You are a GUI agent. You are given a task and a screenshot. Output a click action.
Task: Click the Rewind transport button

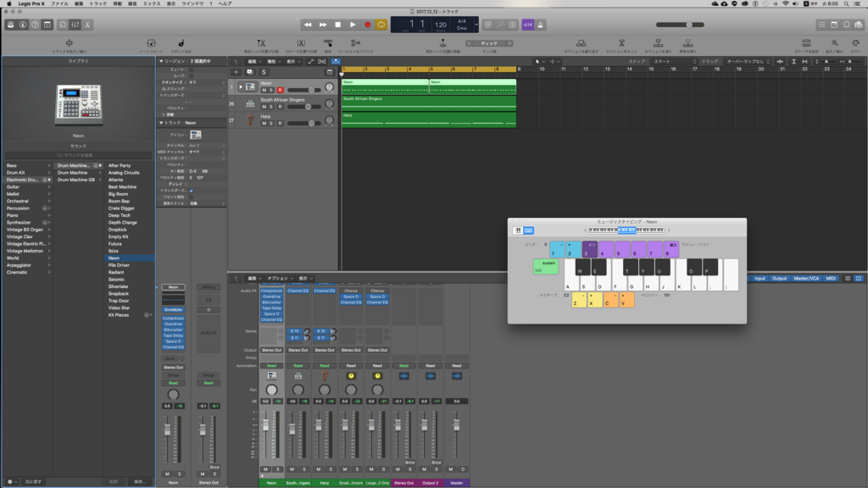point(308,25)
